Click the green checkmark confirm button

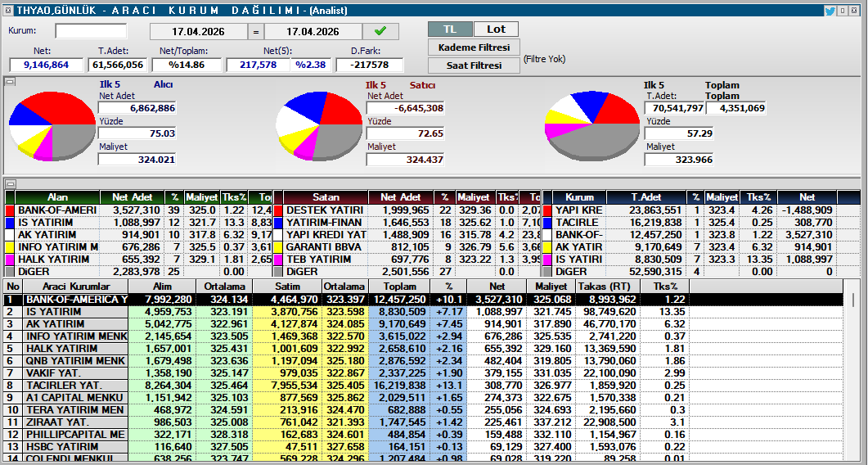click(x=380, y=31)
